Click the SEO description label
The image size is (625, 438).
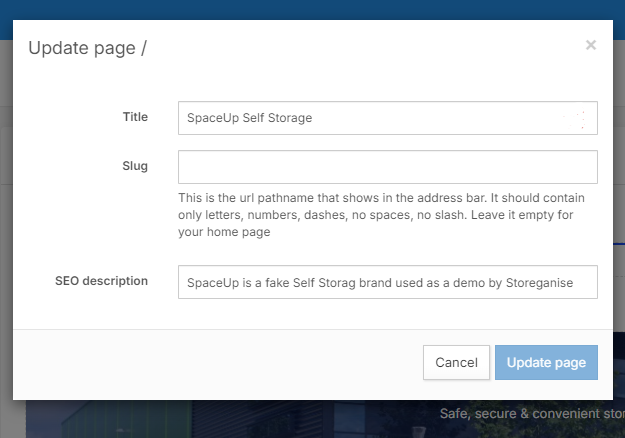[101, 281]
